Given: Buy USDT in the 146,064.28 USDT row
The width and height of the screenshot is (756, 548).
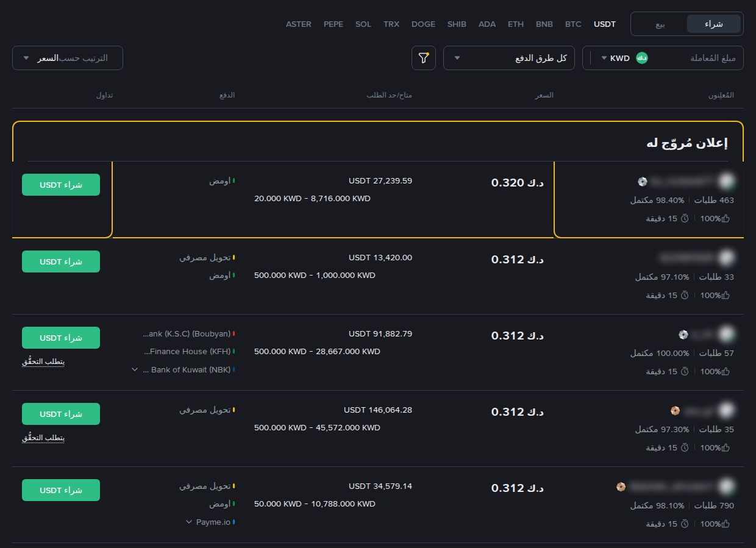Looking at the screenshot, I should pyautogui.click(x=61, y=414).
